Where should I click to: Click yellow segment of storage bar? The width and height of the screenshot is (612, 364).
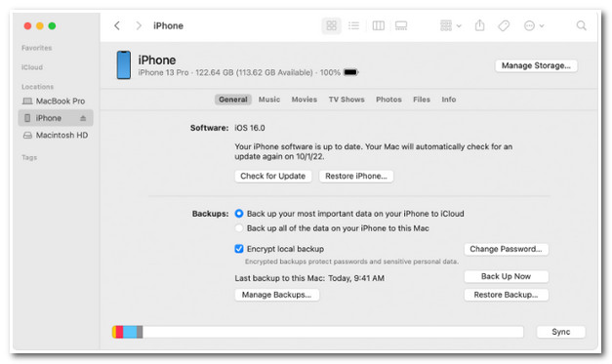click(x=114, y=332)
